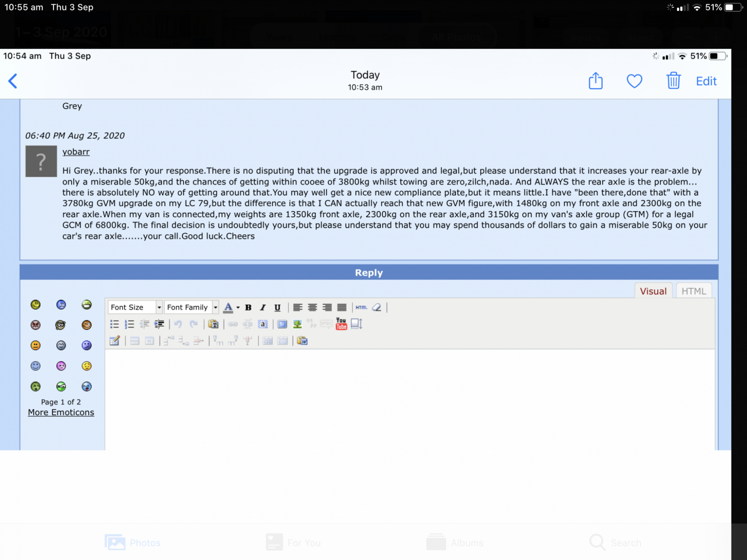Screen dimensions: 747x560
Task: Click the paste from Word icon
Action: 302,341
